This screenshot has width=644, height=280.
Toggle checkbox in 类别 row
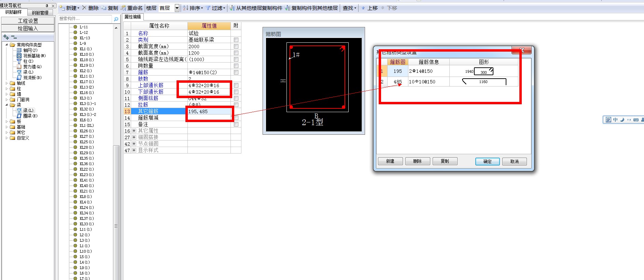point(236,40)
